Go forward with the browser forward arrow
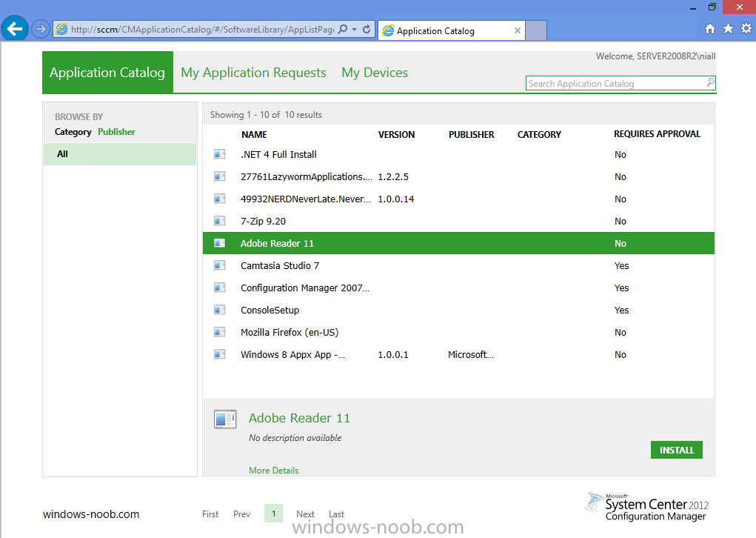 pos(41,30)
